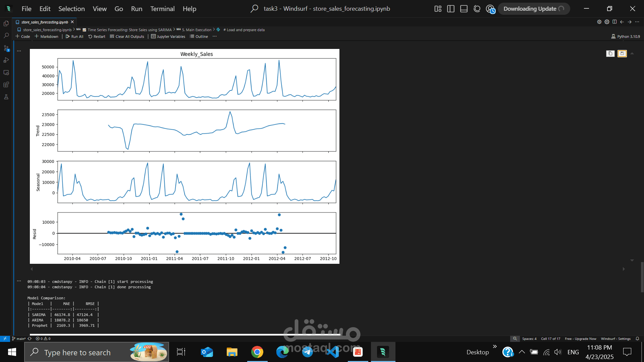644x362 pixels.
Task: Toggle the bottom panel visibility
Action: point(464,9)
